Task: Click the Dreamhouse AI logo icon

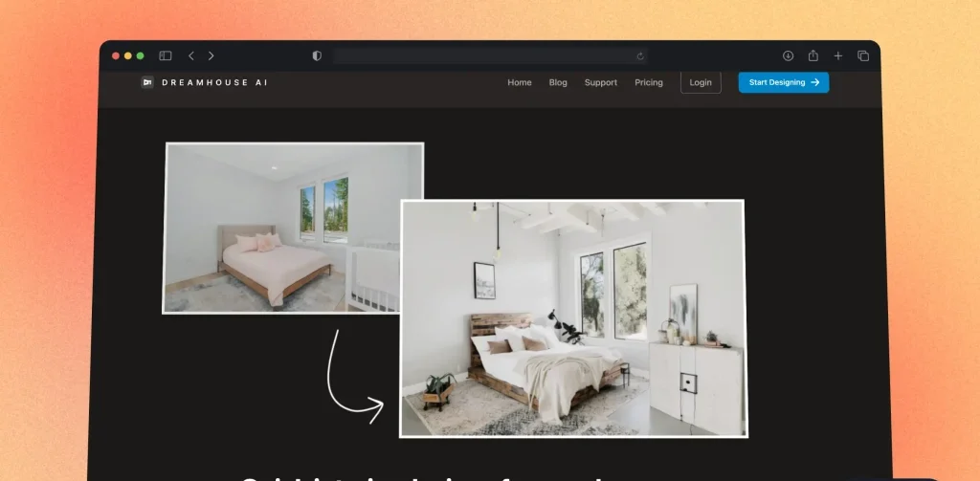Action: pyautogui.click(x=147, y=82)
